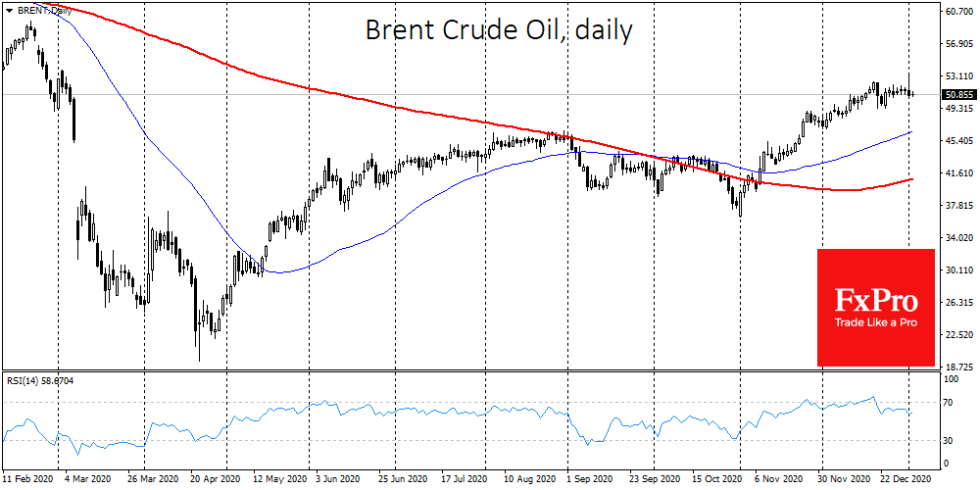Click the 10 Aug 2020 date label
This screenshot has width=980, height=490.
pos(528,477)
